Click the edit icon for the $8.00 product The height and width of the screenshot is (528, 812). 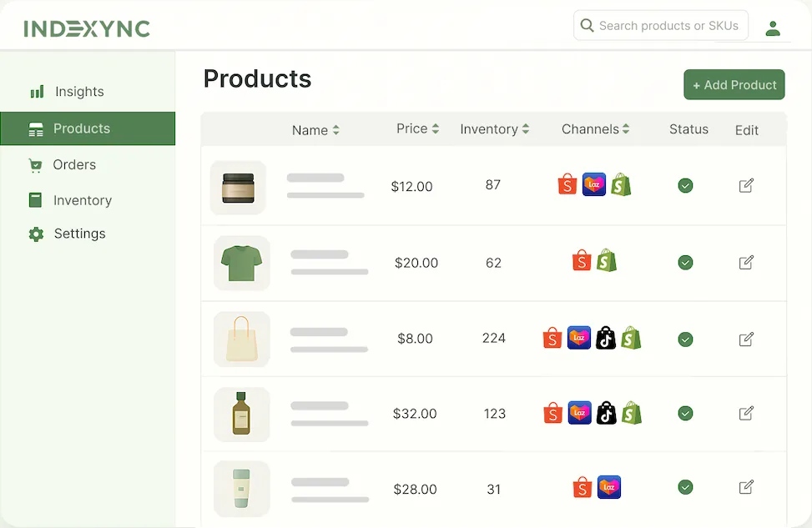tap(746, 339)
